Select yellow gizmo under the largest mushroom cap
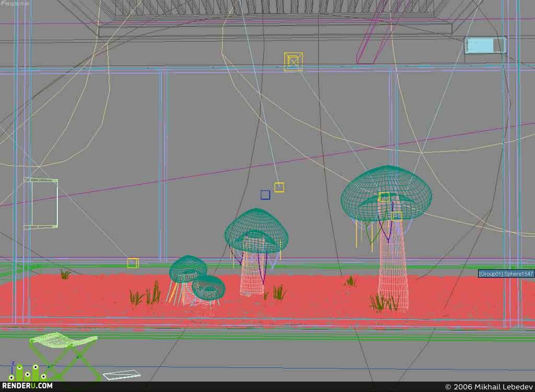 [397, 216]
